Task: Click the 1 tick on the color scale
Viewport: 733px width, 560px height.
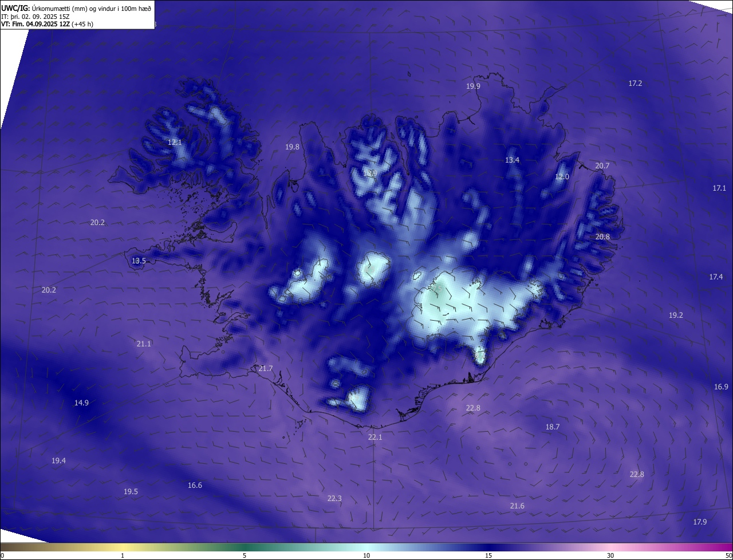Action: pos(123,555)
